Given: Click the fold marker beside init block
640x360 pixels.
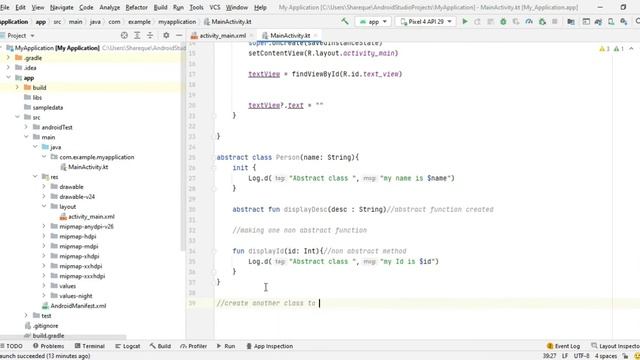Looking at the screenshot, I should (213, 168).
